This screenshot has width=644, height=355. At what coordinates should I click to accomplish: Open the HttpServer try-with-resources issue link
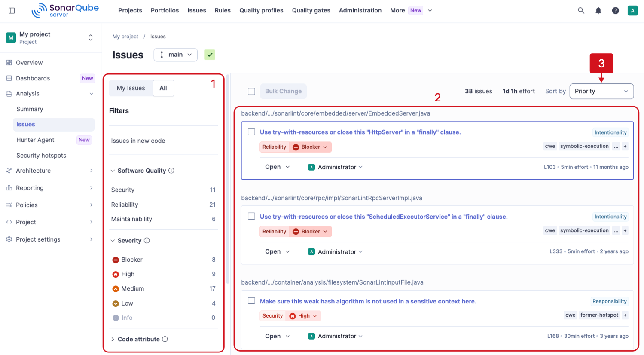[360, 132]
